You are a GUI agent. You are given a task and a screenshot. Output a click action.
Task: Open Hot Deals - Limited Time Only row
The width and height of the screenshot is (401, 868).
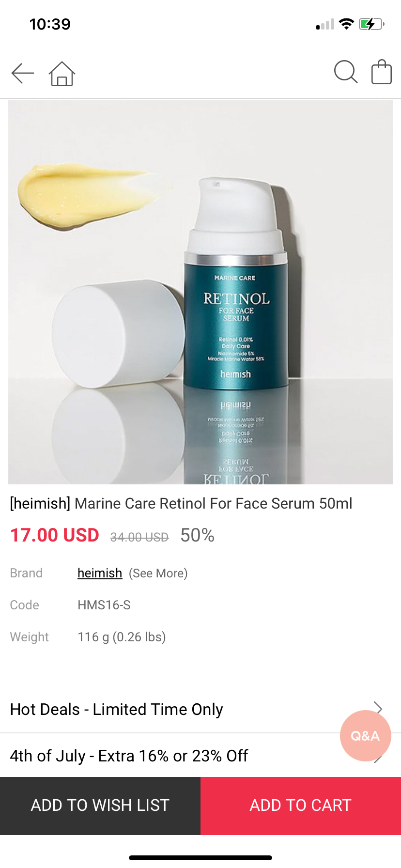(200, 709)
